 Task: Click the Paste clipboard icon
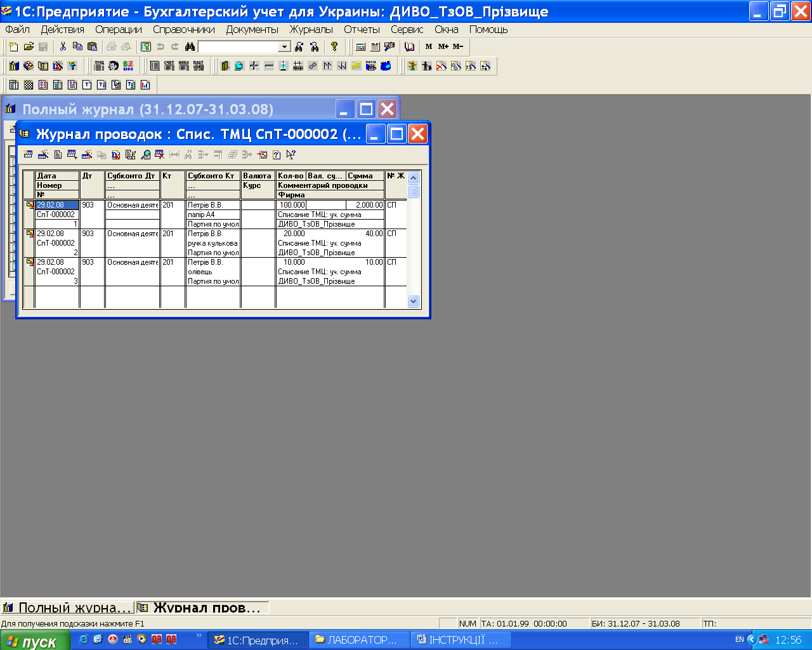point(92,46)
